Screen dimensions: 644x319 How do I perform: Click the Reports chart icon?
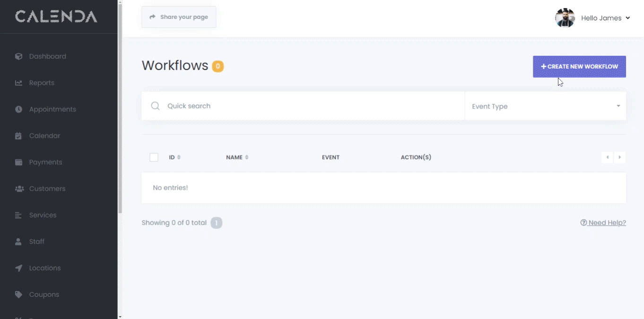point(18,83)
